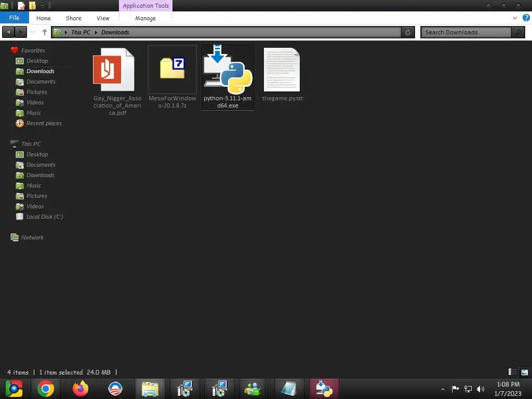Launch Google Chrome from the taskbar
The width and height of the screenshot is (532, 399).
46,389
